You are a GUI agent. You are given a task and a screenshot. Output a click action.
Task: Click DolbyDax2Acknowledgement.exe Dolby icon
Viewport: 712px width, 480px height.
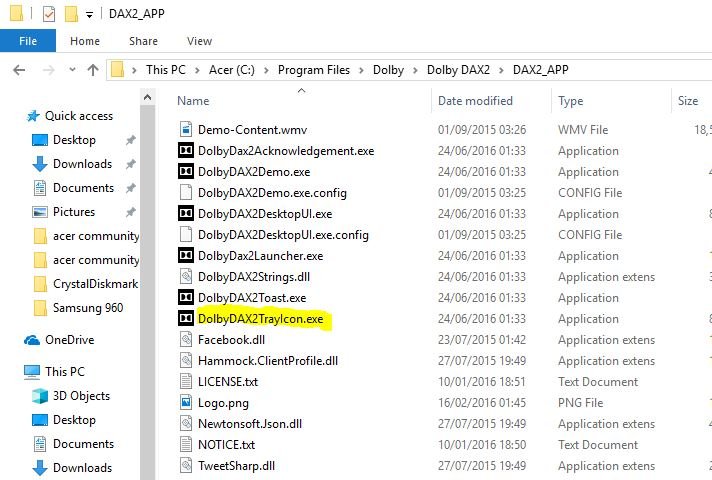(x=186, y=150)
